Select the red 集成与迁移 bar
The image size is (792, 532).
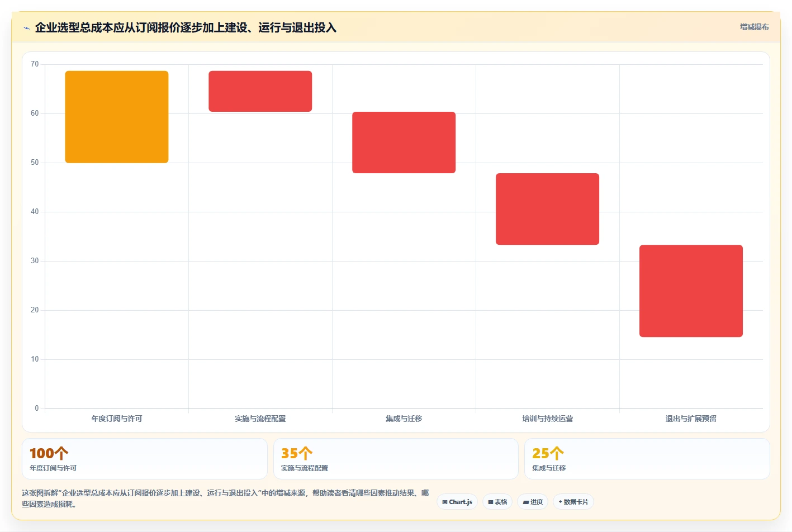(404, 142)
